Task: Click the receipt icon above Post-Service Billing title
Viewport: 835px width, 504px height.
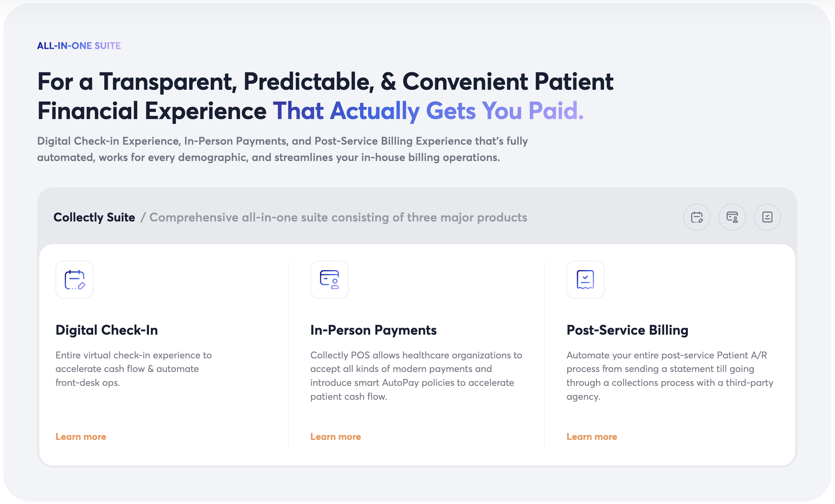Action: pos(585,279)
